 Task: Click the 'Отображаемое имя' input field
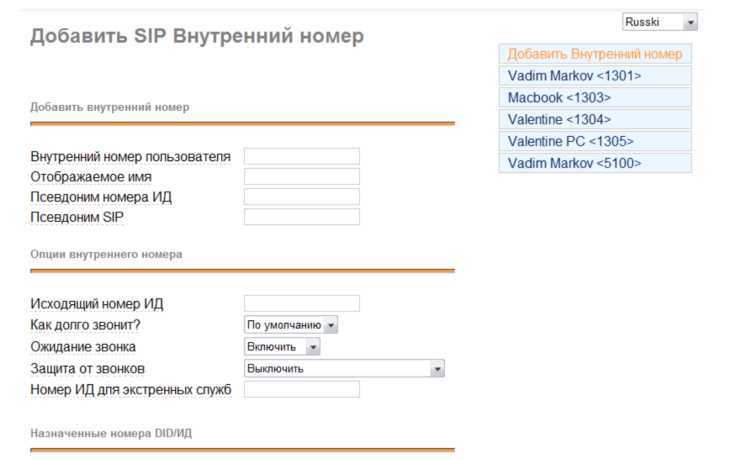pyautogui.click(x=302, y=176)
